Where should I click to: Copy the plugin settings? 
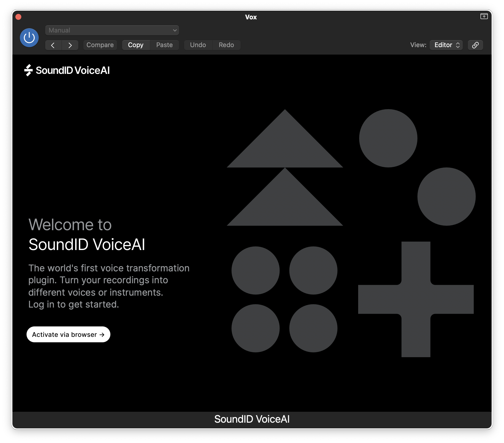click(136, 45)
